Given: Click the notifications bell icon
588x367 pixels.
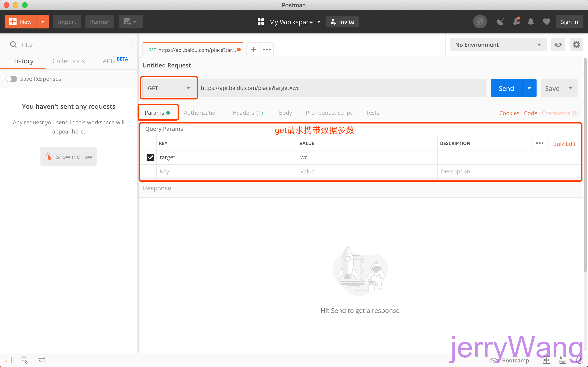Looking at the screenshot, I should tap(531, 22).
